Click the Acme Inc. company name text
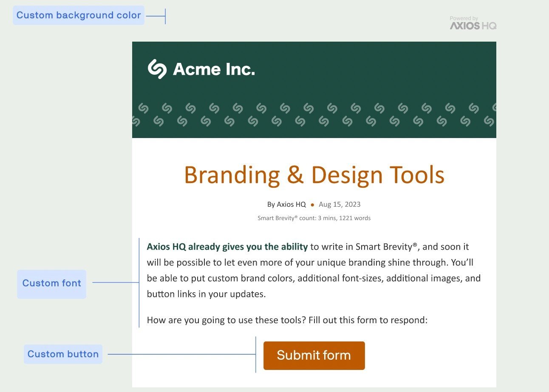 (x=214, y=69)
